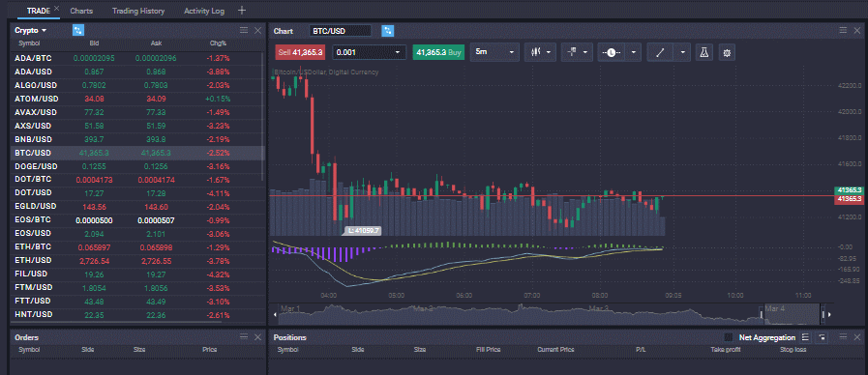Viewport: 868px width, 375px height.
Task: Sort watchlist by Symbol column header
Action: 29,43
